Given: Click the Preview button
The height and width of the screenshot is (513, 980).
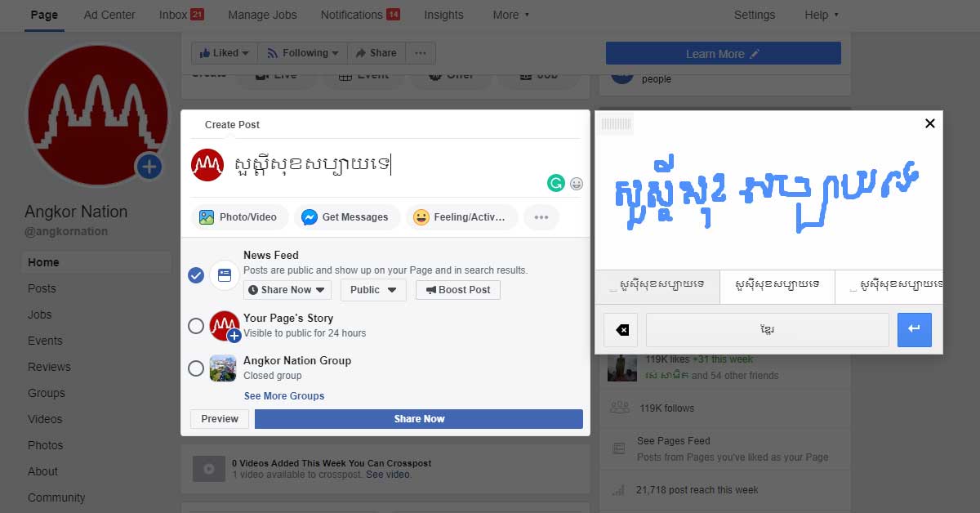Looking at the screenshot, I should 220,419.
